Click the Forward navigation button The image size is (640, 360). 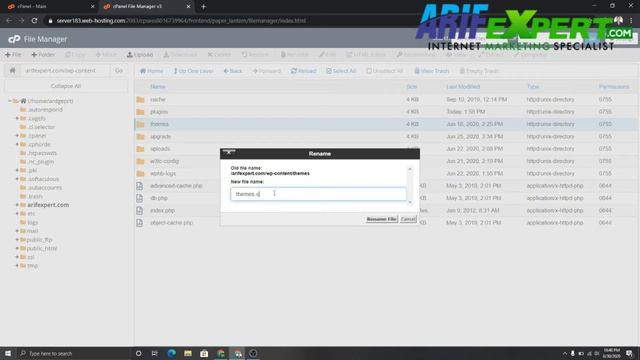(267, 71)
